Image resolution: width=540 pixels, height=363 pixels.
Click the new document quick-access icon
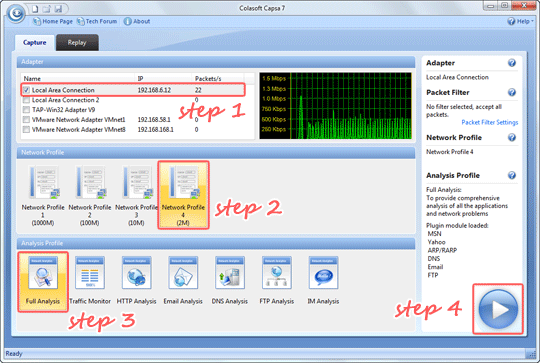pos(35,9)
